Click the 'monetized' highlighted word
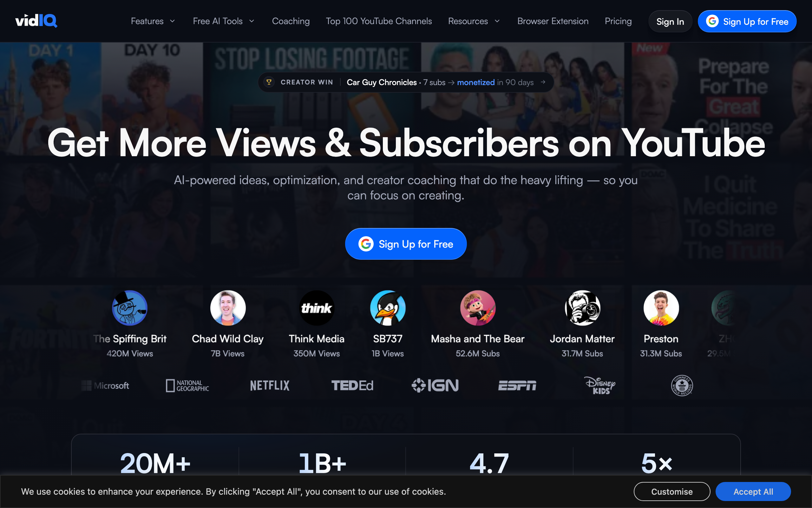The image size is (812, 508). pos(476,82)
